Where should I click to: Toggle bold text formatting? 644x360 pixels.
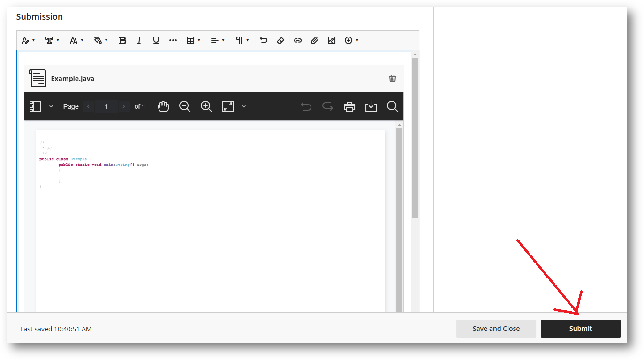pyautogui.click(x=122, y=40)
